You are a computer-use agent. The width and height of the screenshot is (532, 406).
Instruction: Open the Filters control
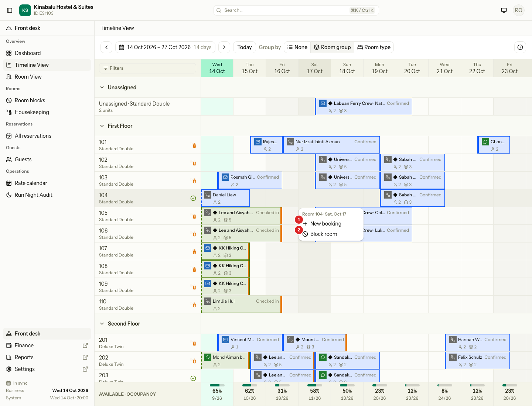click(x=147, y=68)
